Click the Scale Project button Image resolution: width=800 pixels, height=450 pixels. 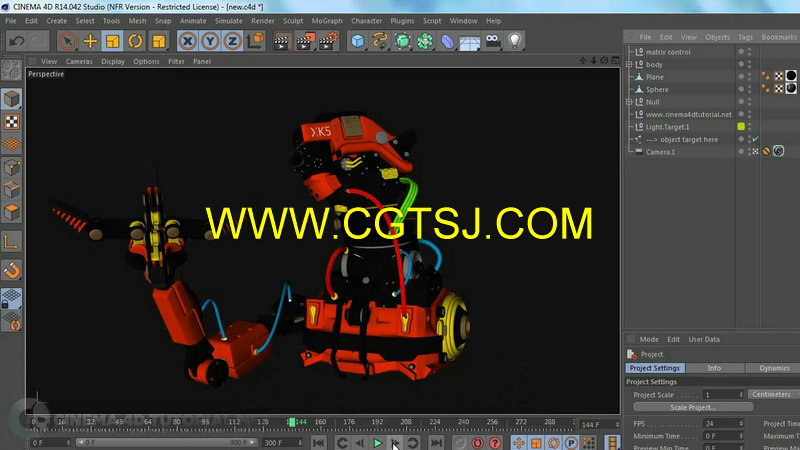[693, 407]
